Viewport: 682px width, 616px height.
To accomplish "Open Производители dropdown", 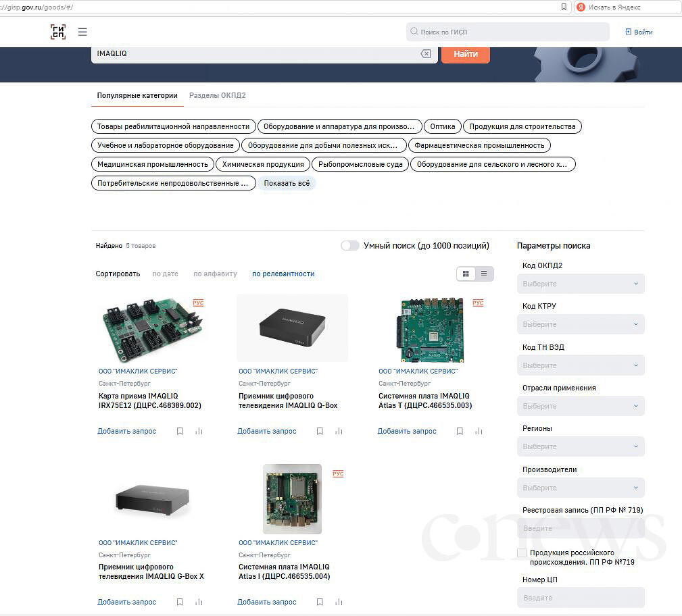I will pyautogui.click(x=581, y=488).
